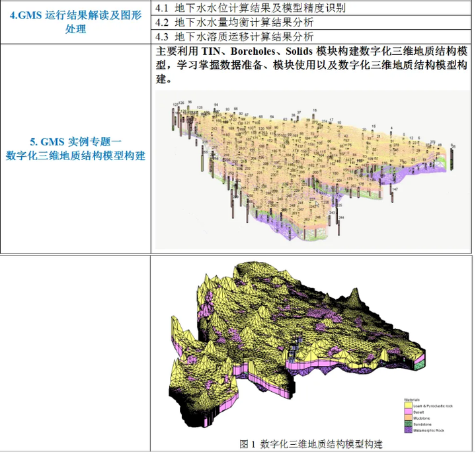Select row '4.3 地下水溶质运移计算结果分析'

(311, 37)
